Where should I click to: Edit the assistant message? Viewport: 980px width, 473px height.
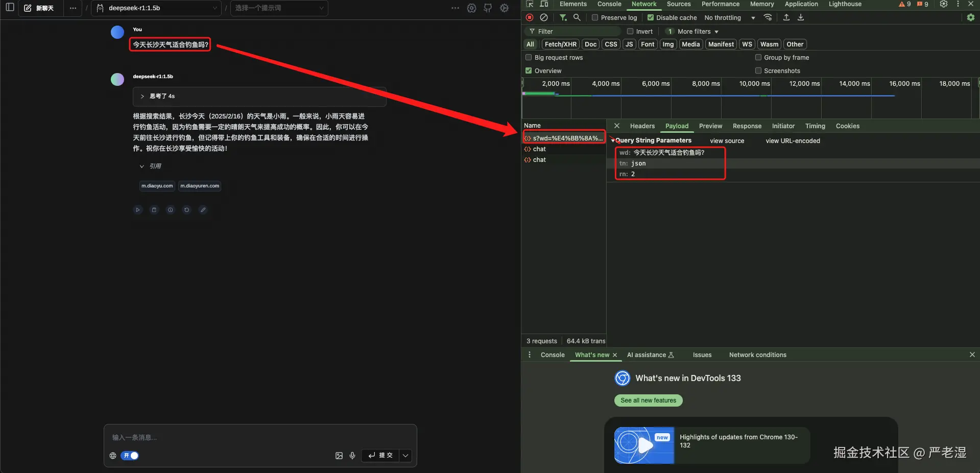click(203, 210)
